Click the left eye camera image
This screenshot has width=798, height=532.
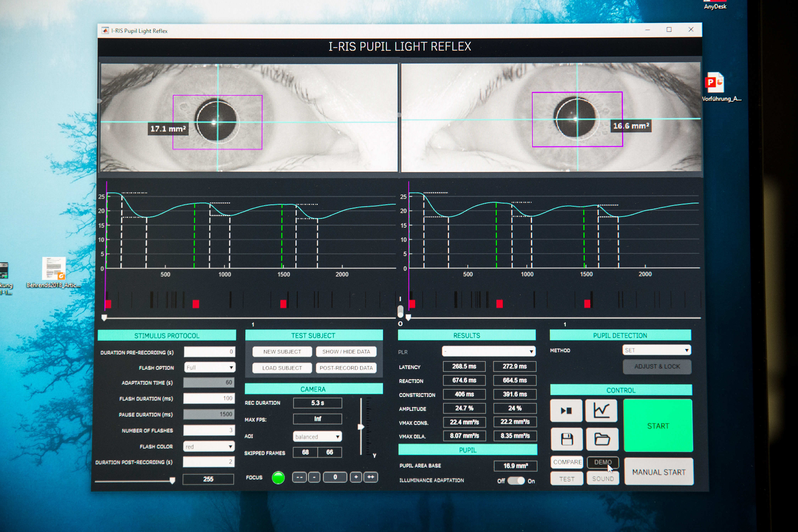249,118
